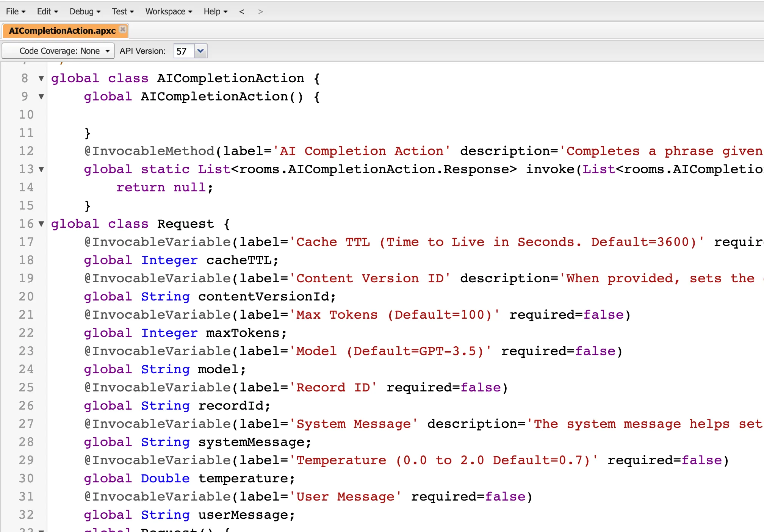Click the API Version field showing 57
The width and height of the screenshot is (764, 532).
(x=184, y=51)
